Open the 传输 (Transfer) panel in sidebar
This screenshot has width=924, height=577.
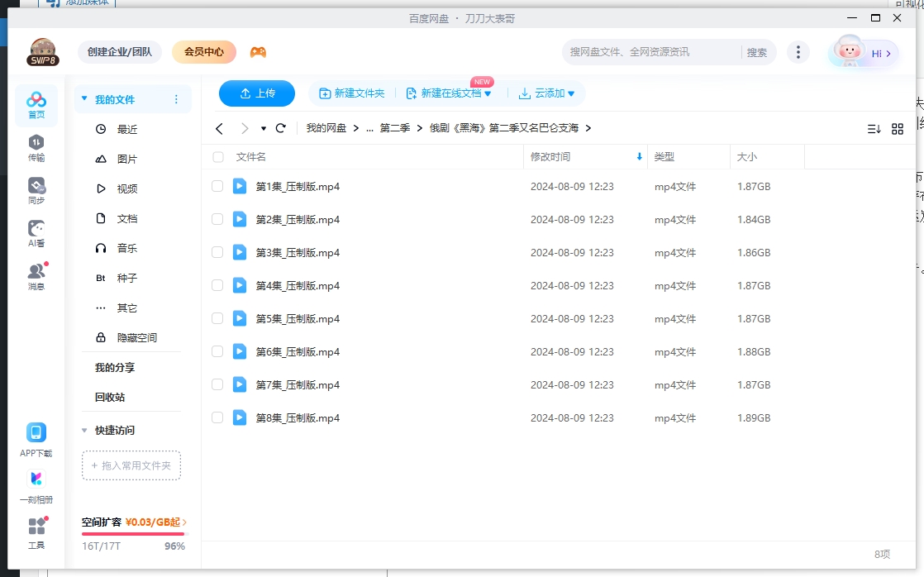coord(36,146)
